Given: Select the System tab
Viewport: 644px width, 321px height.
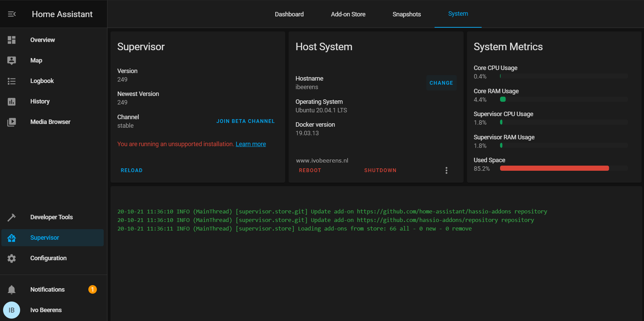Looking at the screenshot, I should tap(458, 14).
